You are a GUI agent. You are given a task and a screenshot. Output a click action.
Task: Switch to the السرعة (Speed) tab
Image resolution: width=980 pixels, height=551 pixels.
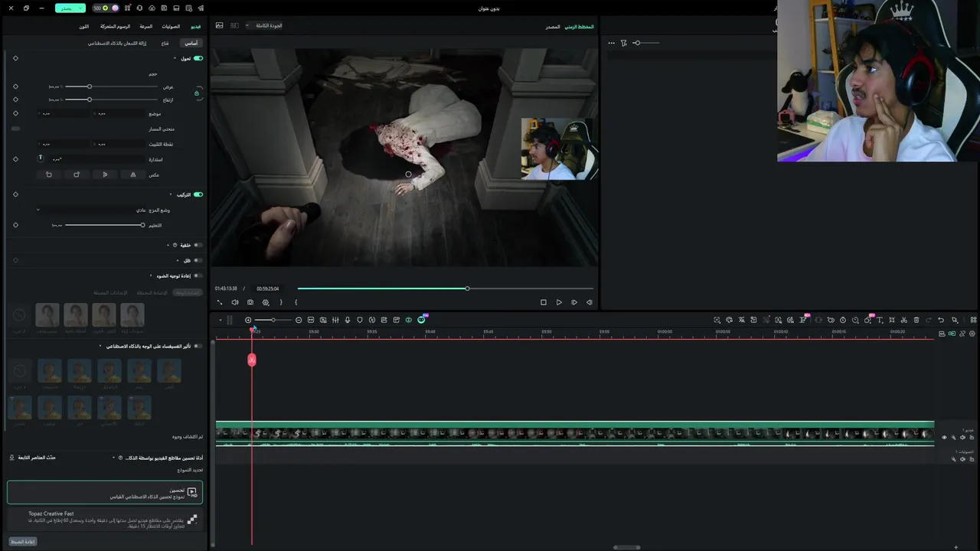(x=145, y=26)
